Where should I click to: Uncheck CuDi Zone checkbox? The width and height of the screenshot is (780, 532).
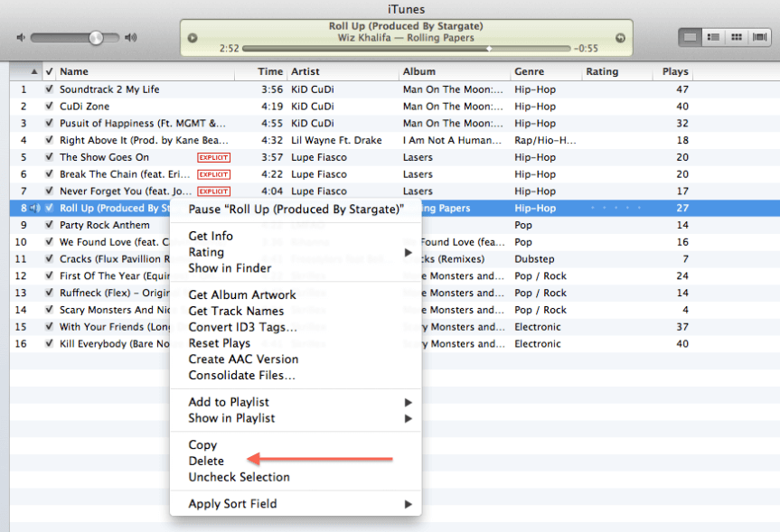(49, 106)
